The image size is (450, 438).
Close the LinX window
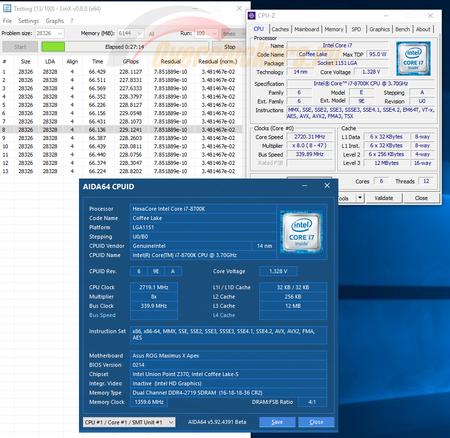(239, 8)
